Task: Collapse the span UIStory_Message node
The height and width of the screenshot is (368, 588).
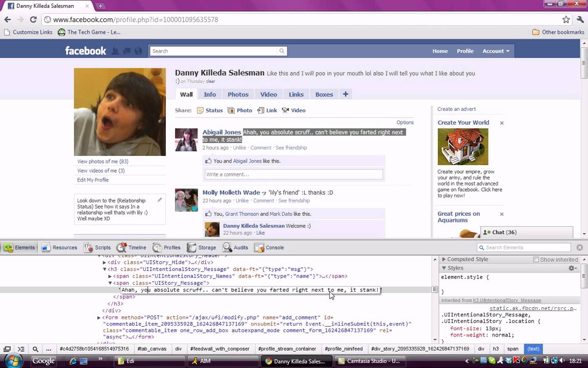Action: 110,283
